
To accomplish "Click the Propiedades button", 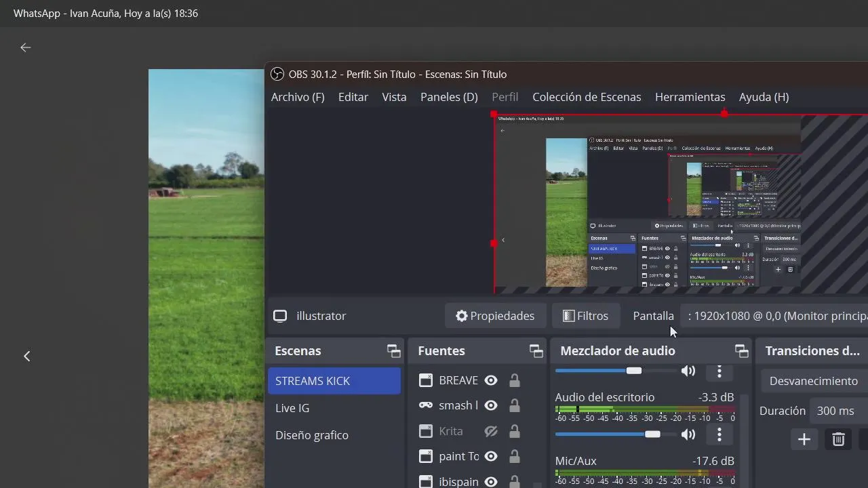I will pyautogui.click(x=495, y=316).
